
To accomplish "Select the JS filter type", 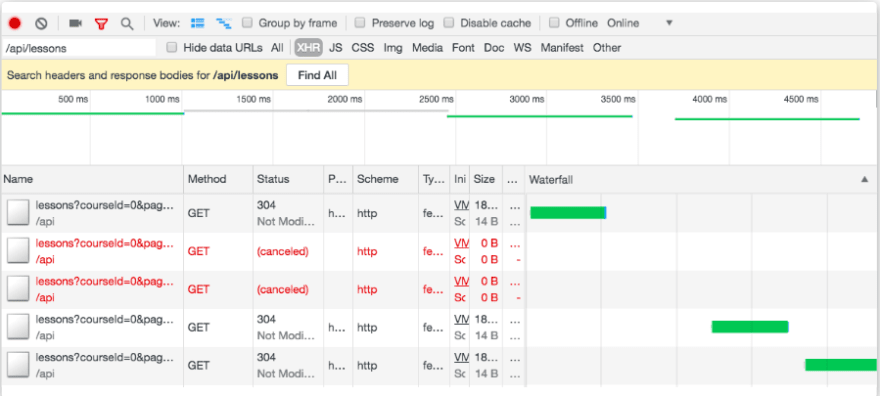I will tap(336, 48).
